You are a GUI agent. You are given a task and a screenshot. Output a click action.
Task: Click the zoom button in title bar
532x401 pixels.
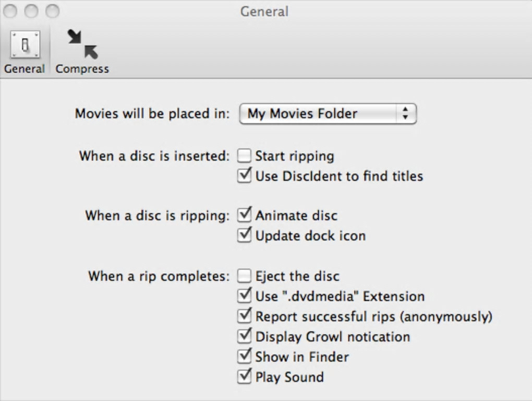point(52,11)
